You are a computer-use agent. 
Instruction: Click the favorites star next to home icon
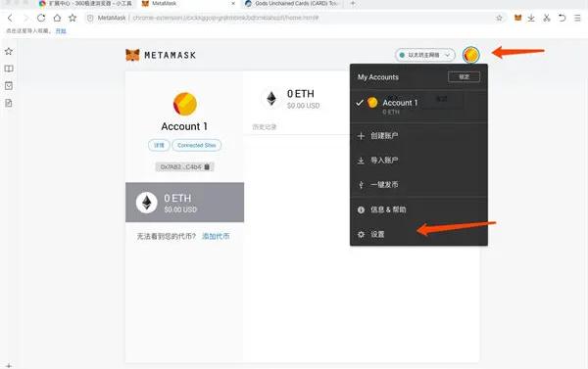[73, 18]
